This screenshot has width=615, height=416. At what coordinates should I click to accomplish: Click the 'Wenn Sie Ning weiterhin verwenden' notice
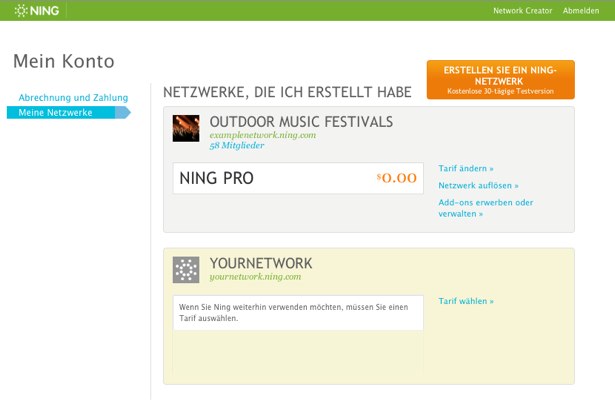(x=298, y=312)
